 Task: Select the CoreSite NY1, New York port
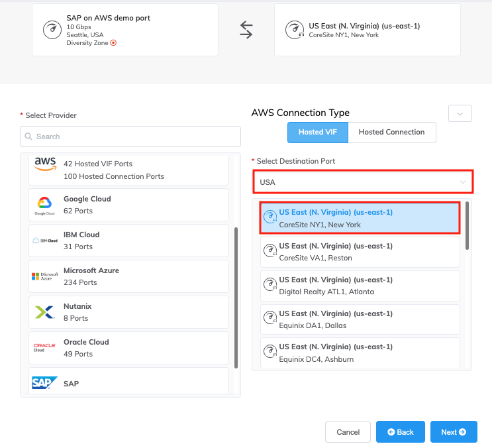[x=360, y=218]
